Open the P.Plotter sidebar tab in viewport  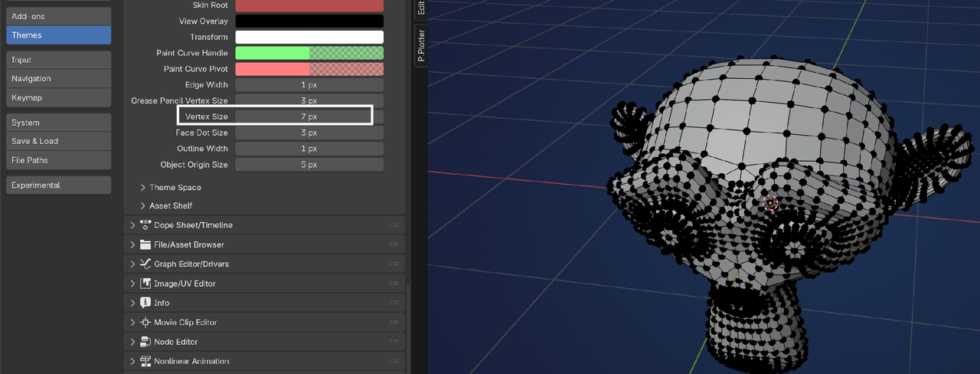421,44
